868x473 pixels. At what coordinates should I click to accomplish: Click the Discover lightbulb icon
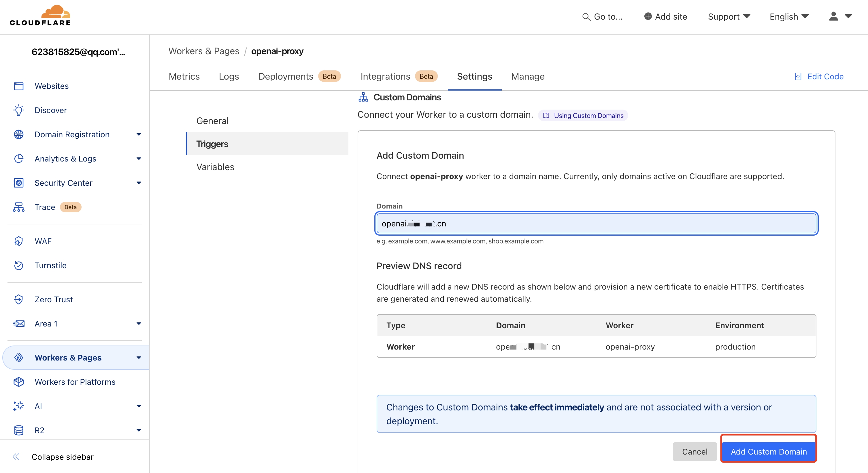[x=18, y=110]
